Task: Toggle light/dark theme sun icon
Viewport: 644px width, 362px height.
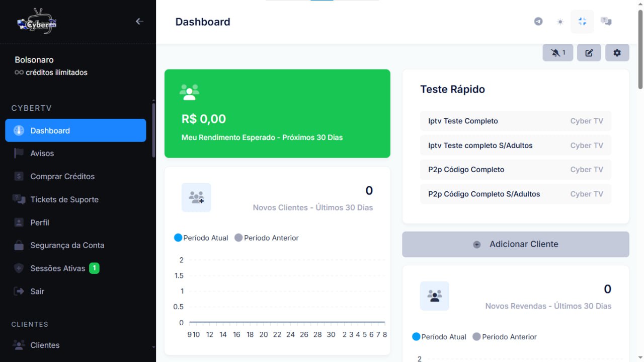Action: [560, 22]
